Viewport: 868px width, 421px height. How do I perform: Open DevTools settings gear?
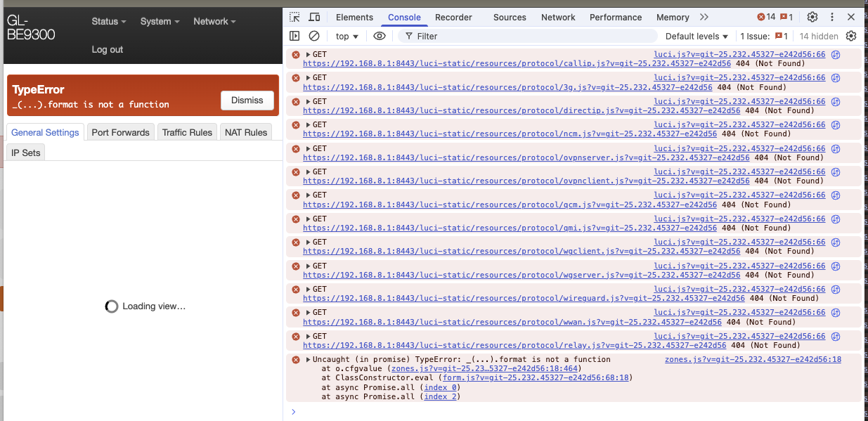point(812,17)
